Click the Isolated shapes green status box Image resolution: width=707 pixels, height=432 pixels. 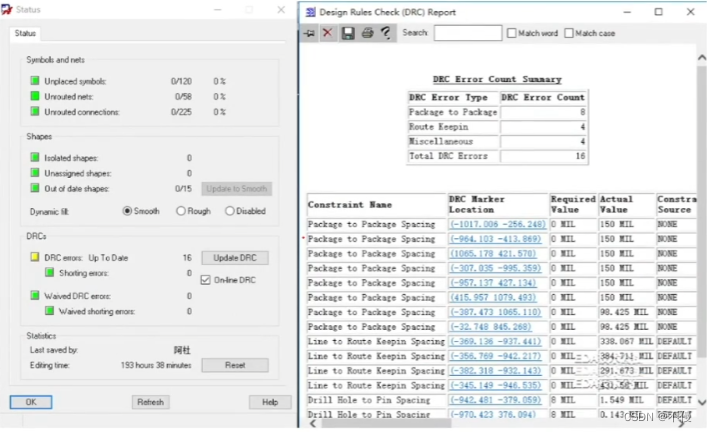[35, 157]
